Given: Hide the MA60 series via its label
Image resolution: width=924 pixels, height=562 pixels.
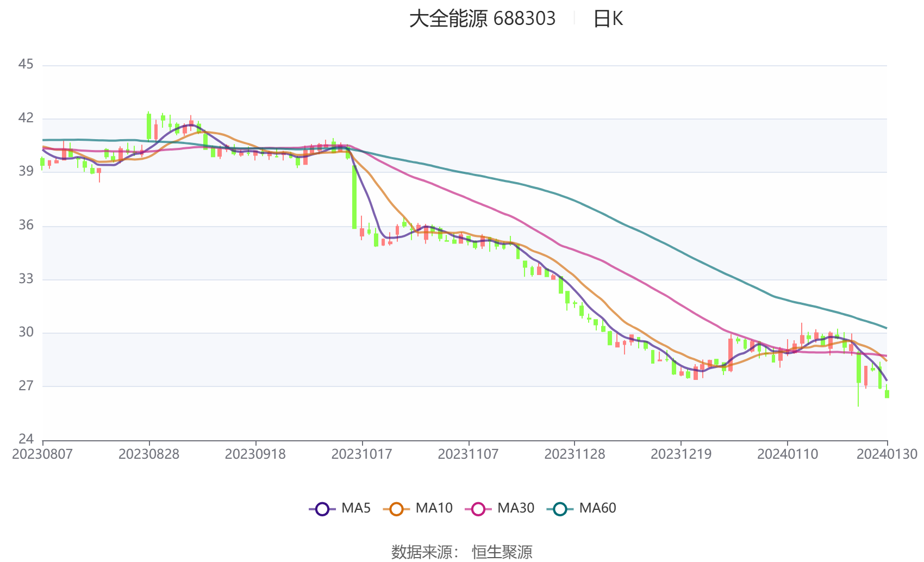Looking at the screenshot, I should tap(597, 508).
